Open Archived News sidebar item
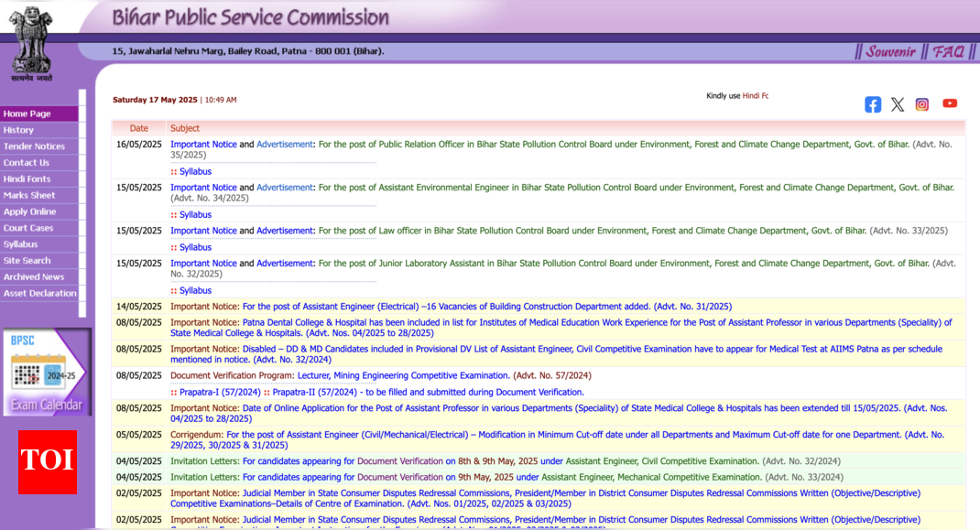The height and width of the screenshot is (530, 980). 34,277
